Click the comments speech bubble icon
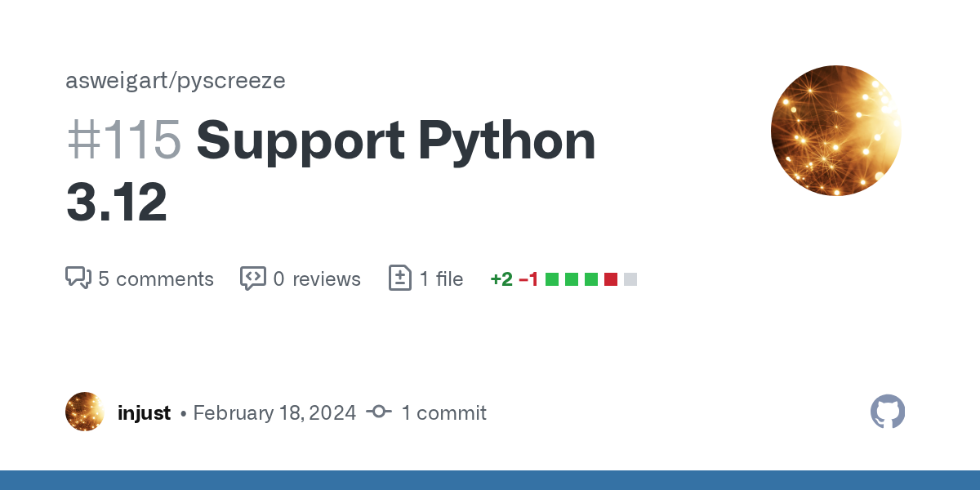The image size is (980, 490). pyautogui.click(x=78, y=278)
